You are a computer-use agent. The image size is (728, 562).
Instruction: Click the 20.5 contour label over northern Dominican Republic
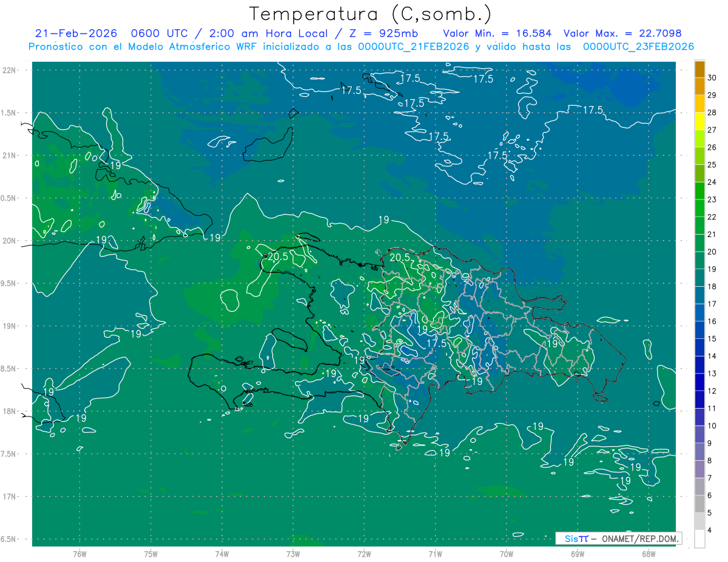point(400,258)
